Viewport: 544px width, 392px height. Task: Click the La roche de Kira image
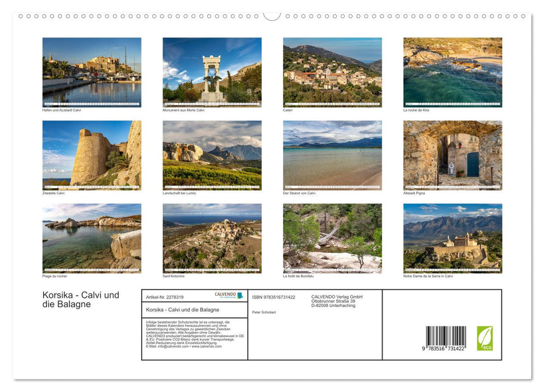pyautogui.click(x=453, y=72)
